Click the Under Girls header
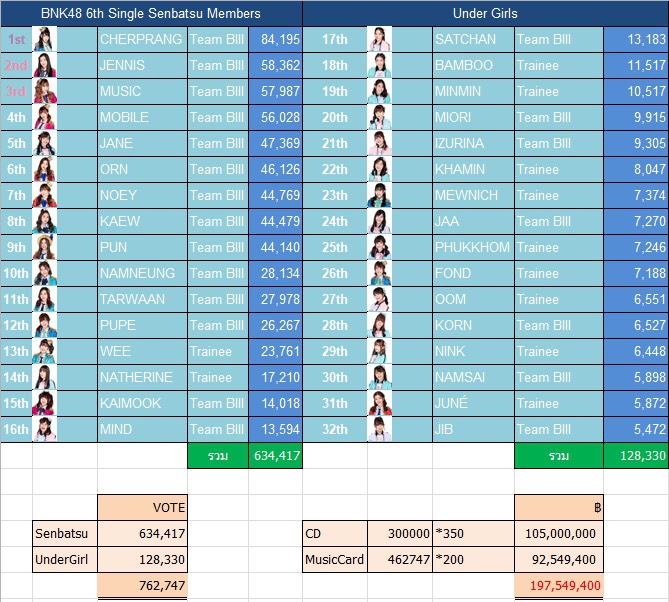This screenshot has height=602, width=669. pos(486,13)
